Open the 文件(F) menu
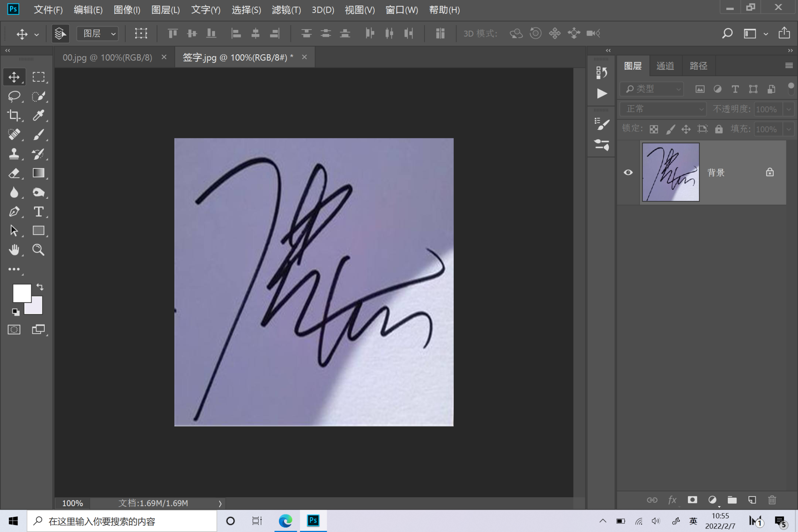The image size is (798, 532). (x=48, y=10)
